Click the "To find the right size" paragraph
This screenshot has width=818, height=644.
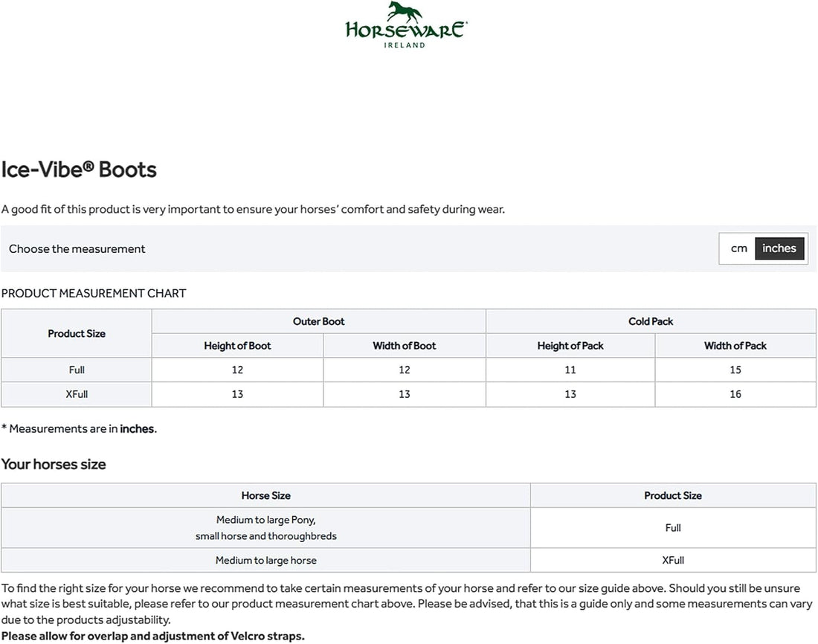point(407,604)
